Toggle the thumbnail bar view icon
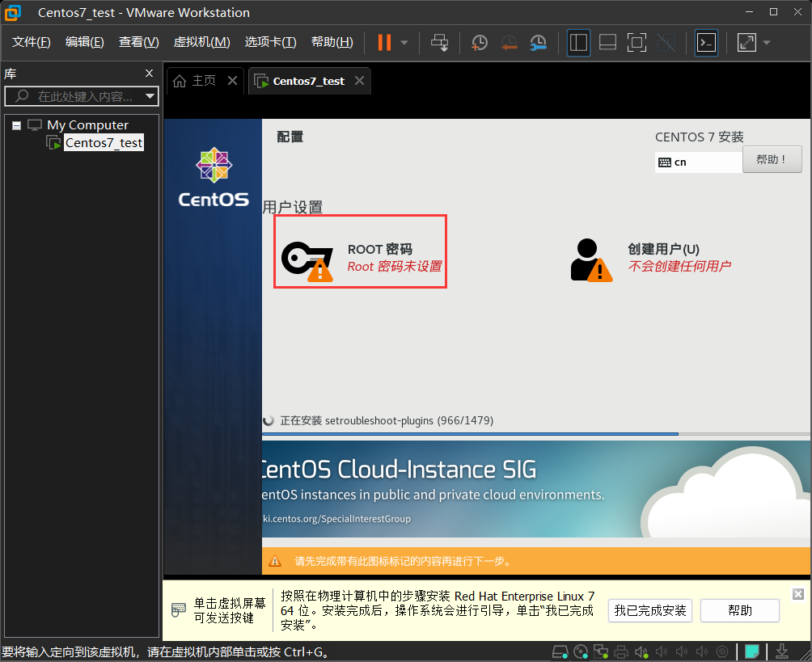Screen dimensions: 812x662 tap(607, 43)
